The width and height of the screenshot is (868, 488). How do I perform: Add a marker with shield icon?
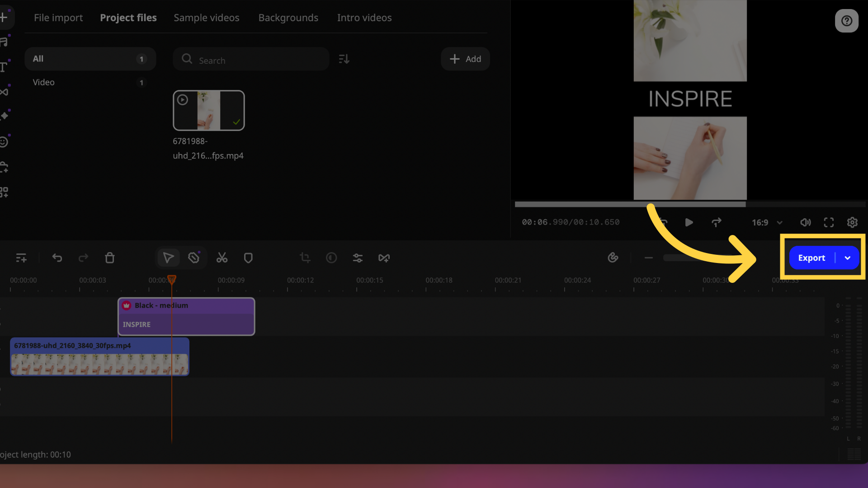click(248, 258)
